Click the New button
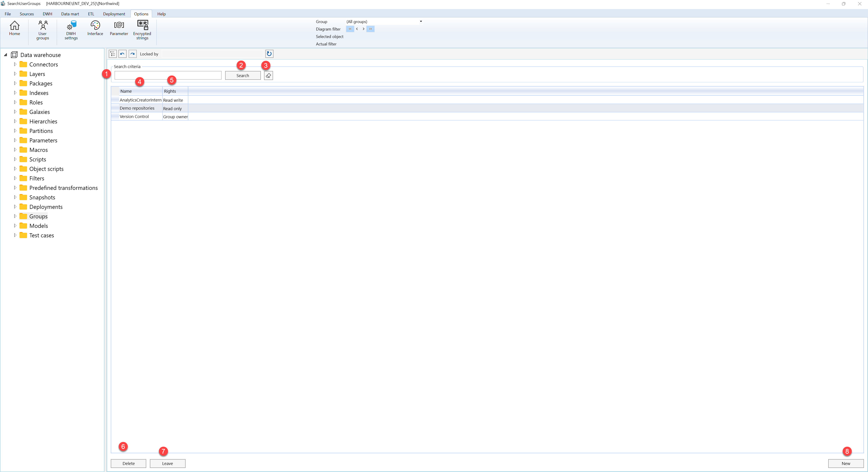The height and width of the screenshot is (472, 868). click(x=846, y=463)
